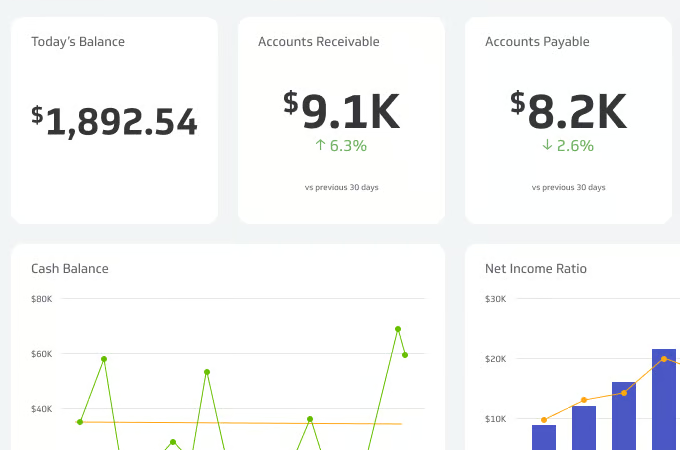Click the $60K axis label on Cash Balance
Image resolution: width=680 pixels, height=450 pixels.
[x=42, y=354]
